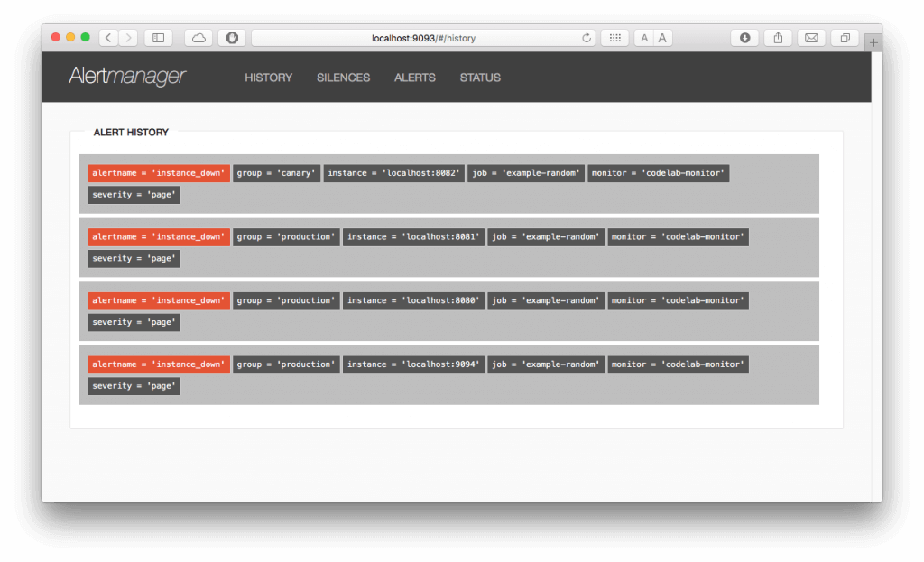924x562 pixels.
Task: Increase text size with large A icon
Action: pyautogui.click(x=661, y=37)
